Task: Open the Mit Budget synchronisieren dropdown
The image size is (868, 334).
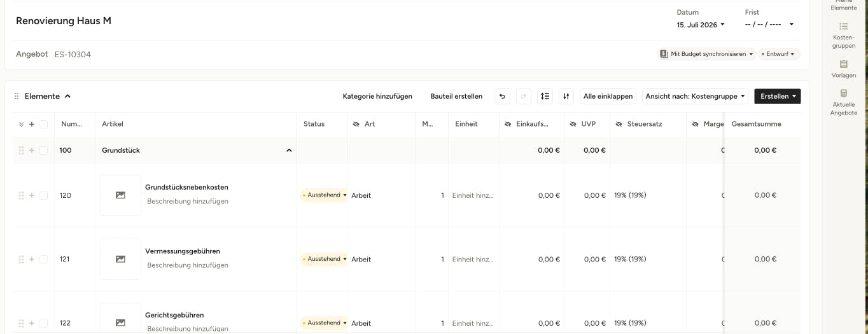Action: point(706,54)
